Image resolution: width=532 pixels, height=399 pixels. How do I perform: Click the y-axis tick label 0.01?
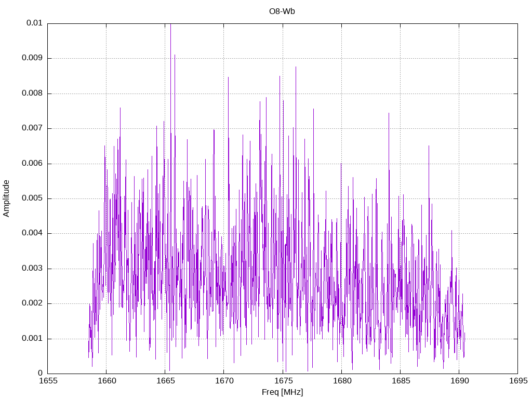(34, 23)
